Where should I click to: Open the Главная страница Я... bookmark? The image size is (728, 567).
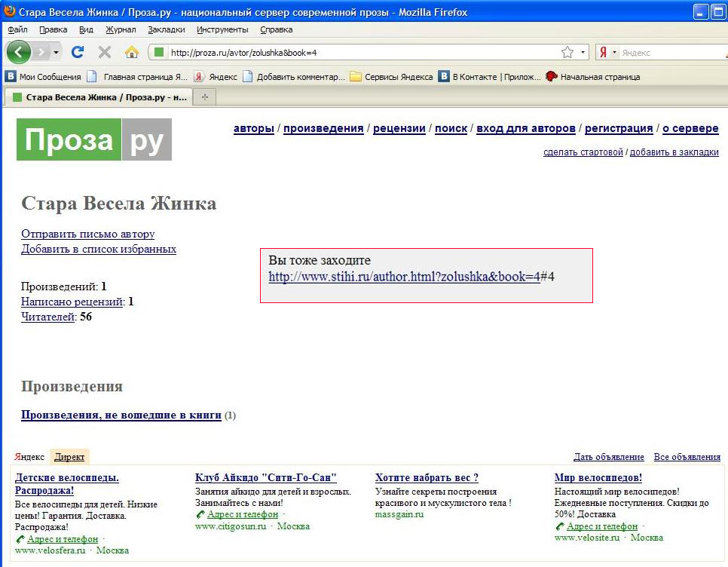click(x=137, y=77)
